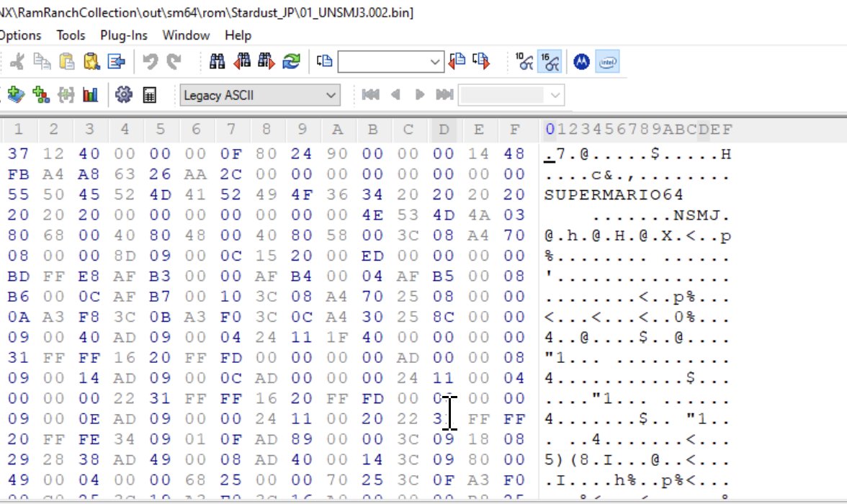Select hex byte 8D
The height and width of the screenshot is (504, 847).
pos(124,256)
